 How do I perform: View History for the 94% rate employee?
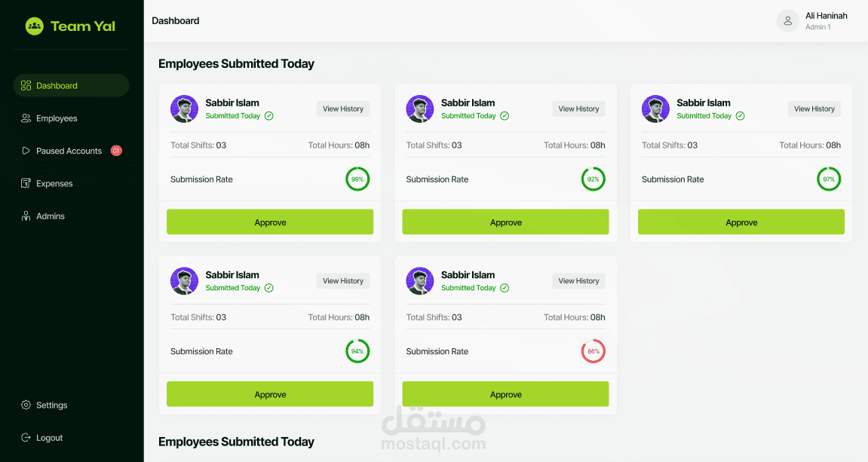343,281
